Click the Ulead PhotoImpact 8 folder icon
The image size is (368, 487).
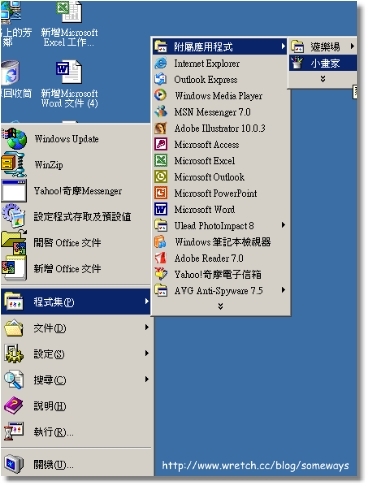click(161, 225)
